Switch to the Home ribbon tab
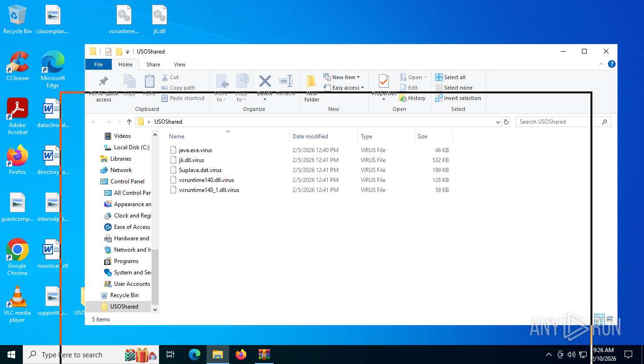The image size is (644, 364). [x=125, y=64]
